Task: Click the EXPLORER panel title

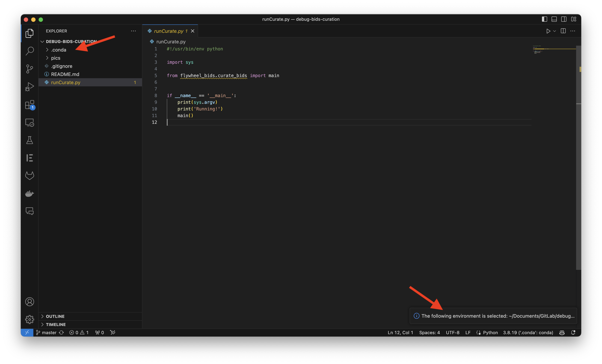Action: point(56,31)
